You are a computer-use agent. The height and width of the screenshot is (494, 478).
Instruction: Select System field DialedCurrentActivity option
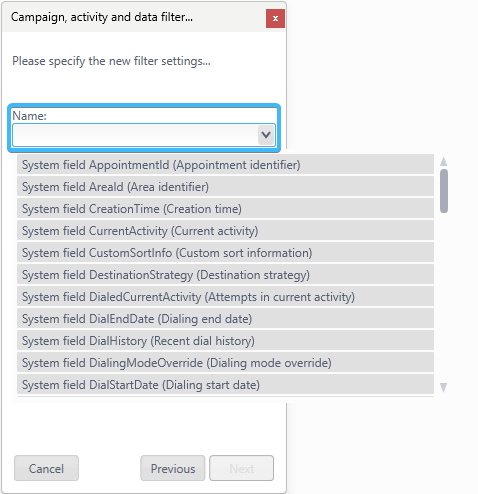click(225, 296)
